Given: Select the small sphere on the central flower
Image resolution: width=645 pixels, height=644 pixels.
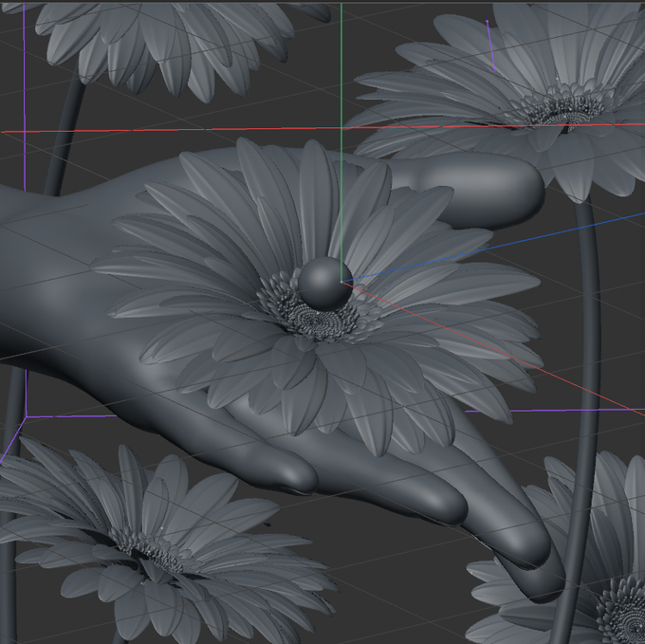Looking at the screenshot, I should (324, 284).
